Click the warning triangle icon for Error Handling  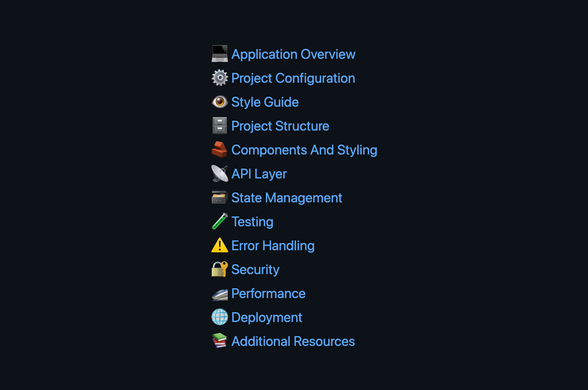pyautogui.click(x=220, y=245)
